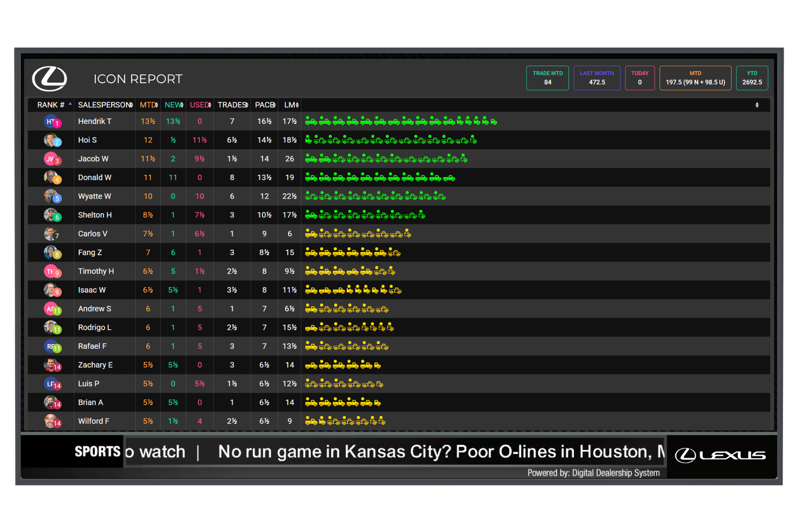
Task: Open Wyatte W's avatar photo
Action: pyautogui.click(x=52, y=196)
